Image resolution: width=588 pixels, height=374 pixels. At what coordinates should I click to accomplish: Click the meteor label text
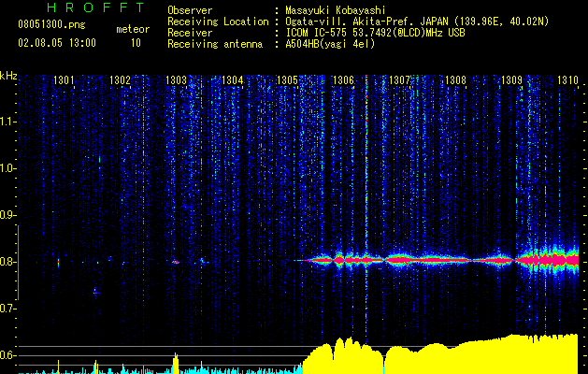(133, 29)
